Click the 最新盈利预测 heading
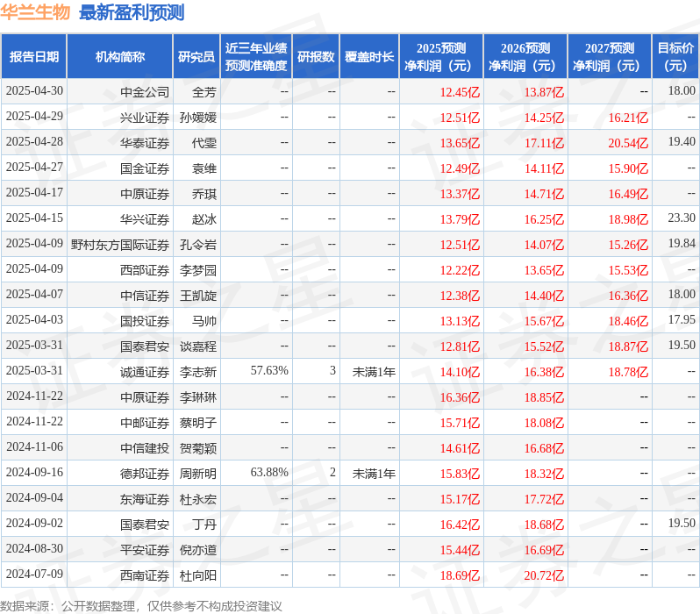700x614 pixels. click(132, 12)
